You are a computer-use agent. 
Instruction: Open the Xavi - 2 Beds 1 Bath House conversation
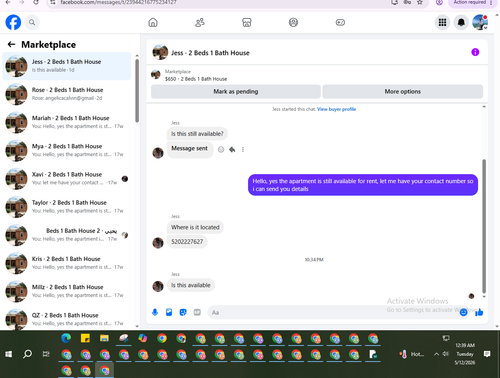tap(67, 178)
